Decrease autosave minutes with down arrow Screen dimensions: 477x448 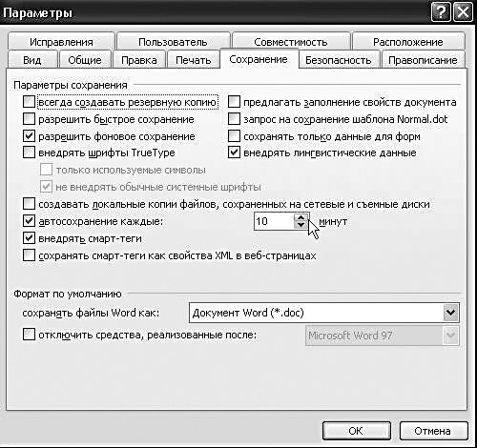click(x=301, y=225)
